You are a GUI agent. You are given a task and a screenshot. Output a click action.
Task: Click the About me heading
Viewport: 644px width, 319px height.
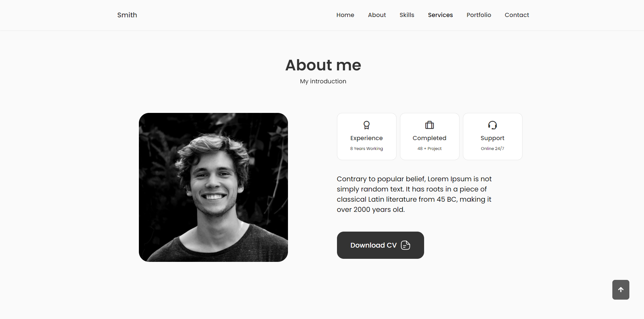[x=323, y=65]
